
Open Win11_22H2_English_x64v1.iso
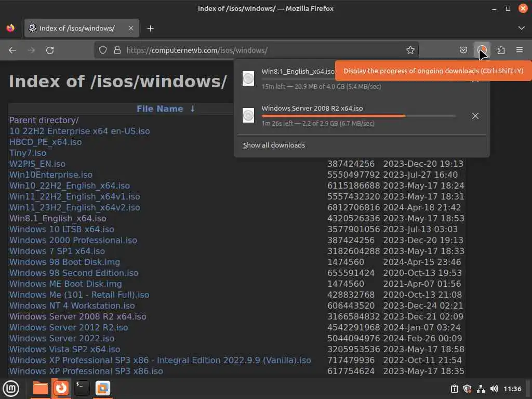pos(75,196)
